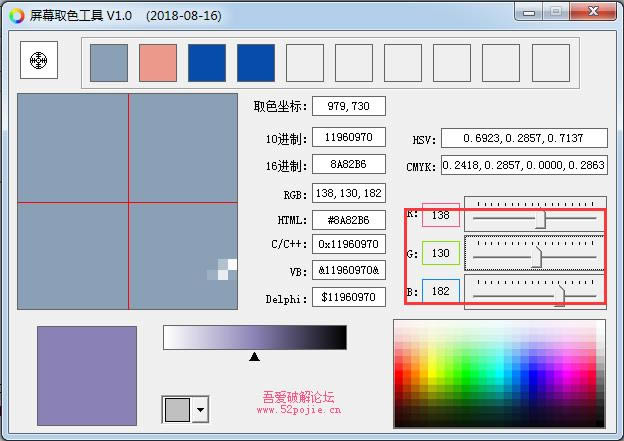Screen dimensions: 624x441
Task: Click the crosshair color picker icon
Action: coord(39,61)
